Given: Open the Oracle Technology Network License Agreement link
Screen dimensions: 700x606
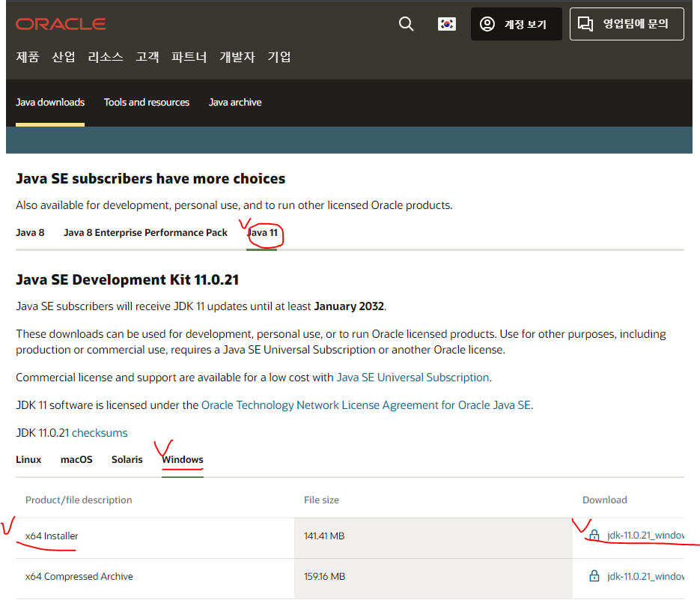Looking at the screenshot, I should point(365,405).
